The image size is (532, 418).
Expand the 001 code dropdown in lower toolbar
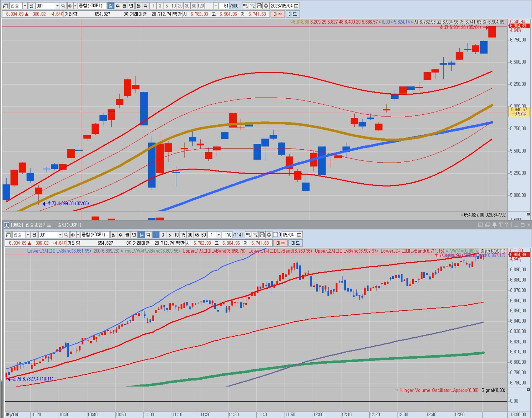pos(60,235)
